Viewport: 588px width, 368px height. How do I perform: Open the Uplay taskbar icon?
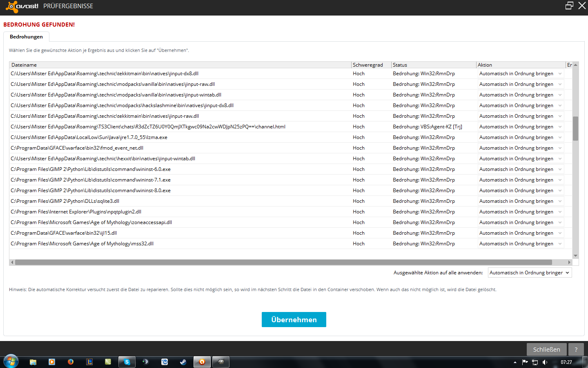point(165,362)
